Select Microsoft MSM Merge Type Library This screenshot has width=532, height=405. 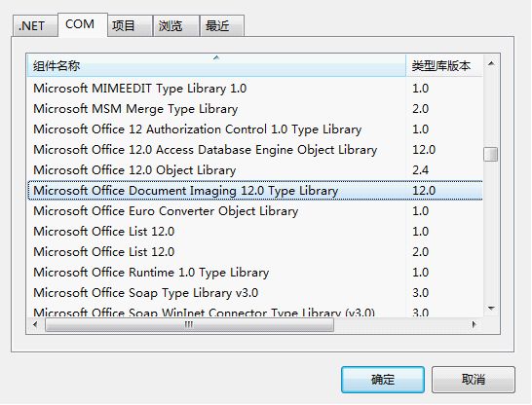[x=255, y=108]
